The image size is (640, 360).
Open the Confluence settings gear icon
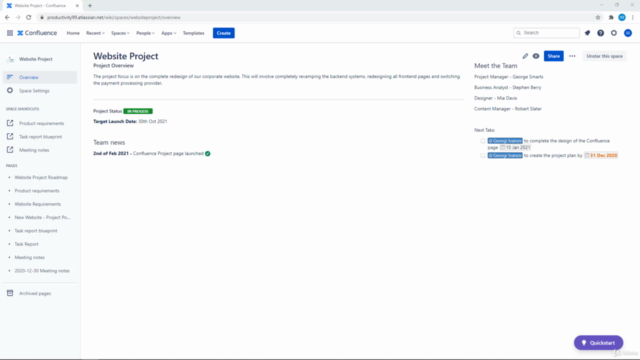tap(614, 33)
